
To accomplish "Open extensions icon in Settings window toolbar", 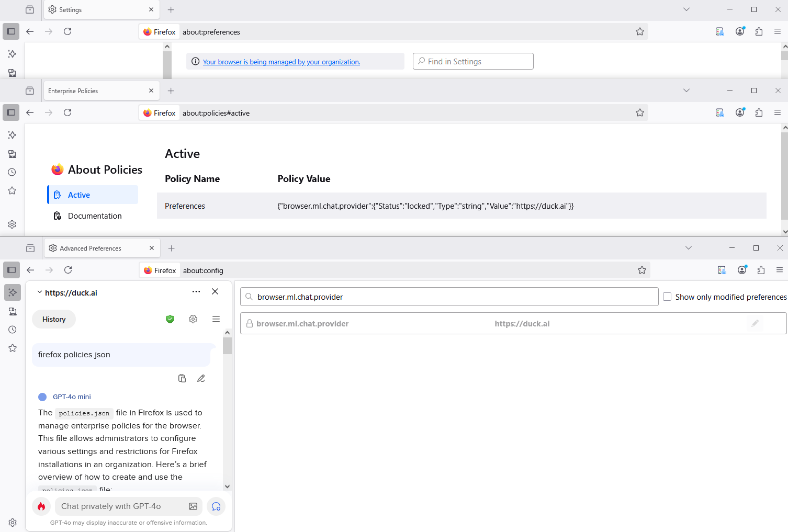I will (759, 31).
